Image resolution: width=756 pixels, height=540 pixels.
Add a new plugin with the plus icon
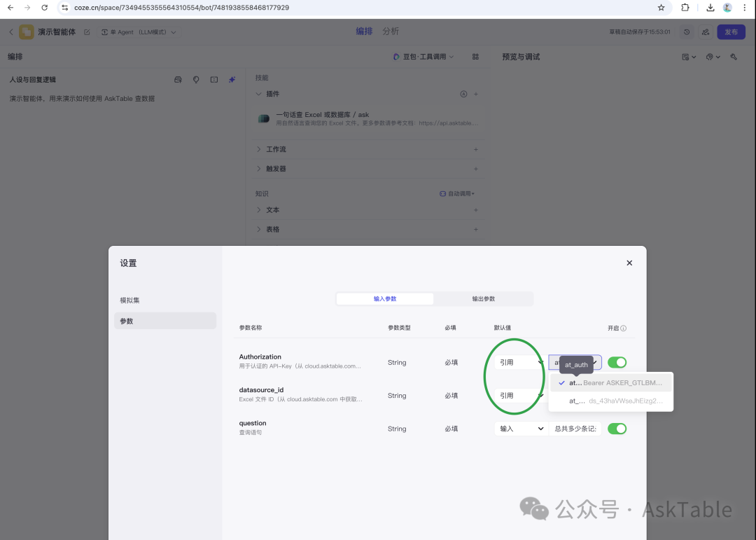pyautogui.click(x=475, y=94)
